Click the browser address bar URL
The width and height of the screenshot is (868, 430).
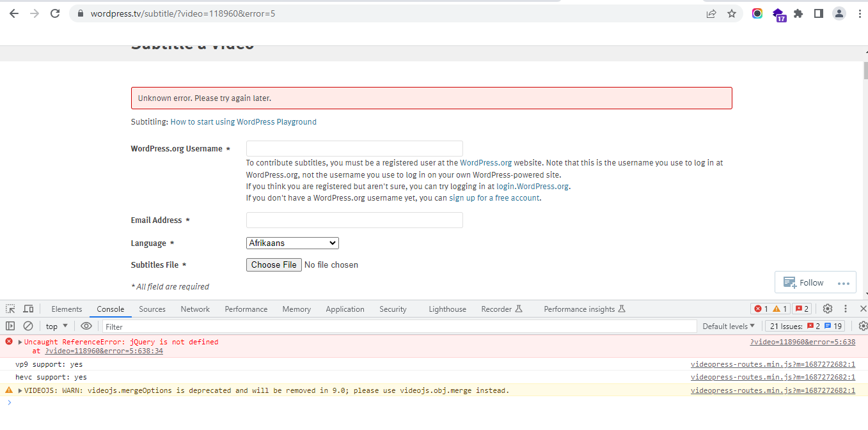click(x=183, y=13)
